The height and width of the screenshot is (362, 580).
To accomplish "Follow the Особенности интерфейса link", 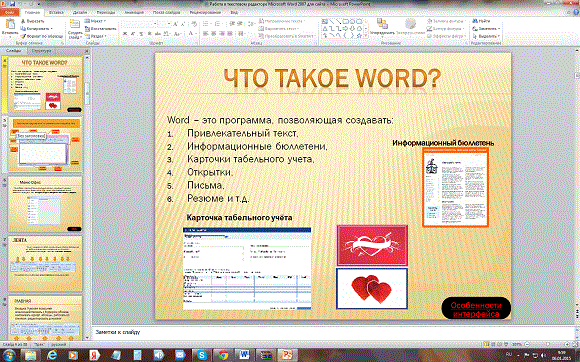I will pos(476,309).
